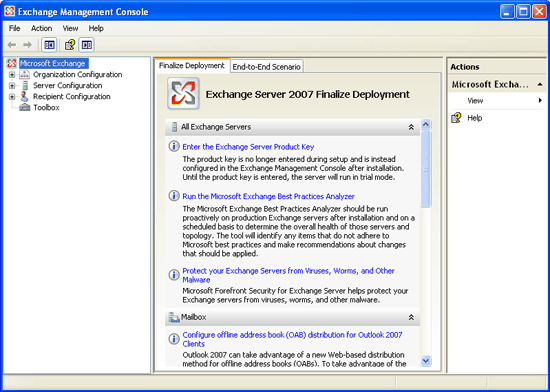Open the View menu in menu bar

coord(70,28)
